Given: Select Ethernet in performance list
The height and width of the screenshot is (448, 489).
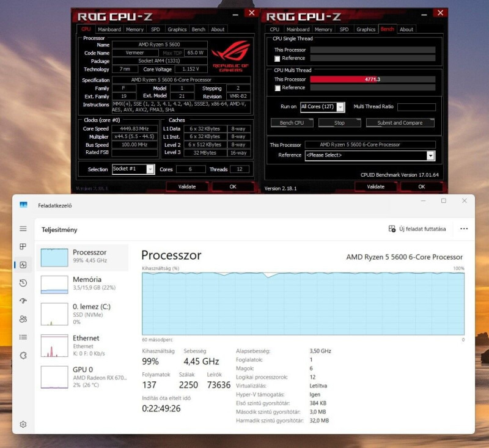Looking at the screenshot, I should (x=83, y=345).
